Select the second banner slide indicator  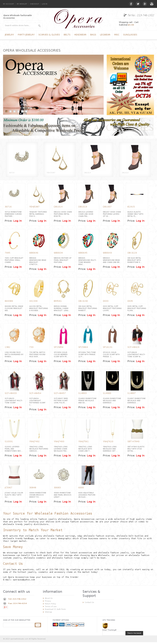[11, 111]
